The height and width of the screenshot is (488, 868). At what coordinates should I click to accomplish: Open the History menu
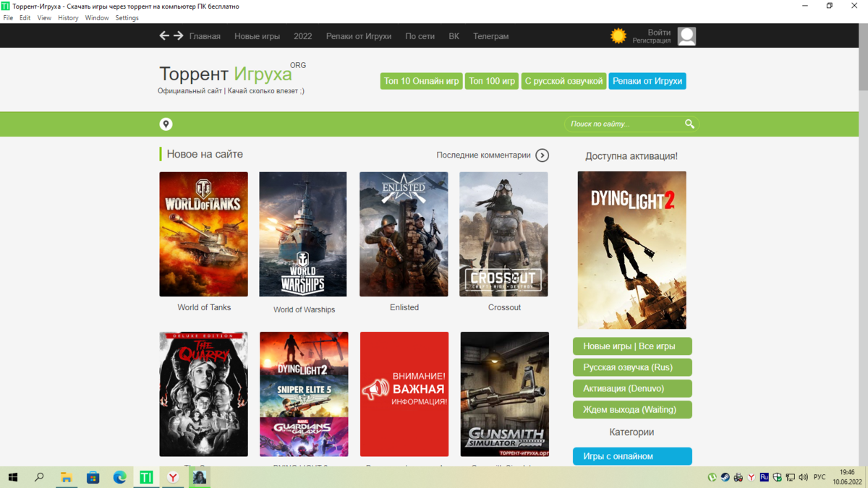coord(68,17)
